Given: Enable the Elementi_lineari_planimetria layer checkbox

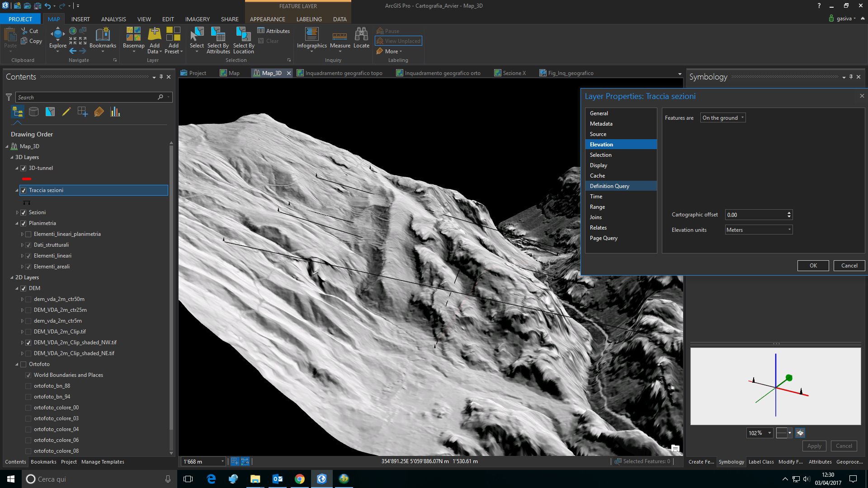Looking at the screenshot, I should point(28,234).
